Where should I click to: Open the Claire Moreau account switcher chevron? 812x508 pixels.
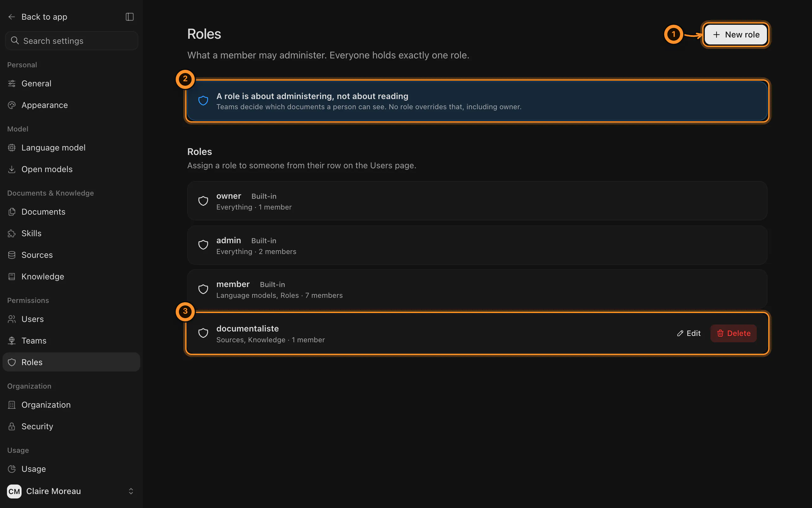coord(131,491)
